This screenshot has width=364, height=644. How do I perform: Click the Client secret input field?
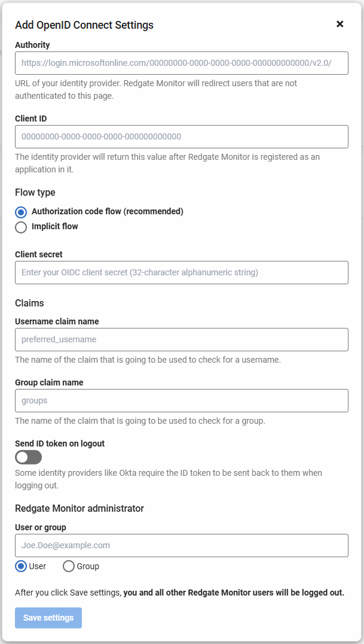181,272
